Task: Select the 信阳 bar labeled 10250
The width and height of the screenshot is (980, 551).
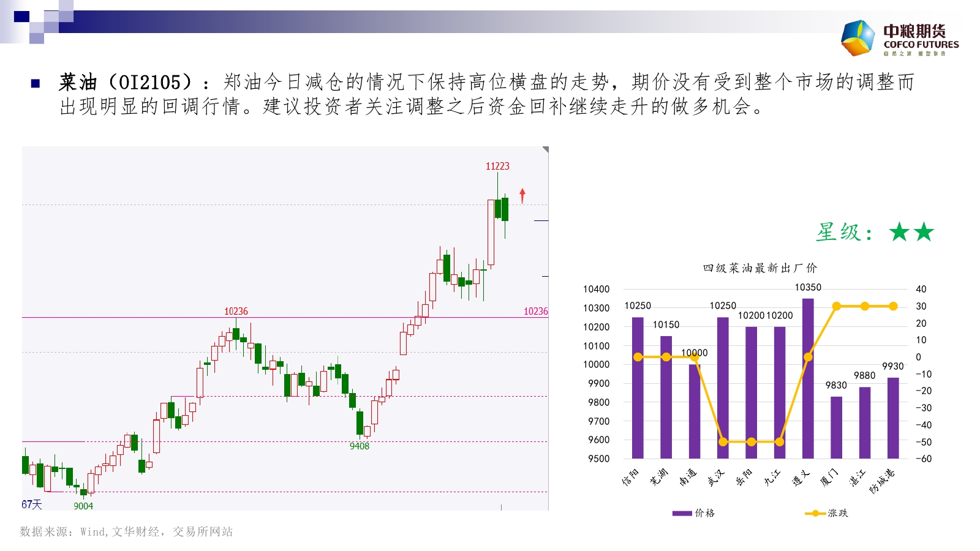Action: coord(638,387)
